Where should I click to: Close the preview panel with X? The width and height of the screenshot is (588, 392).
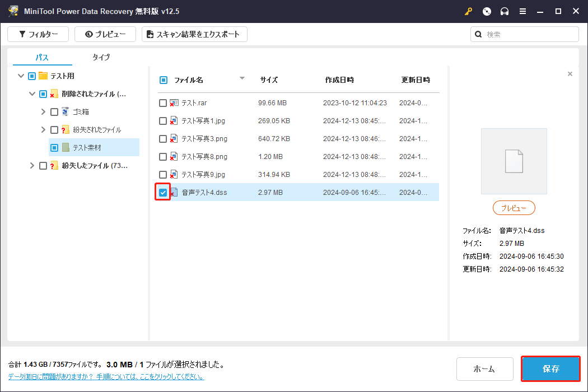pyautogui.click(x=570, y=74)
